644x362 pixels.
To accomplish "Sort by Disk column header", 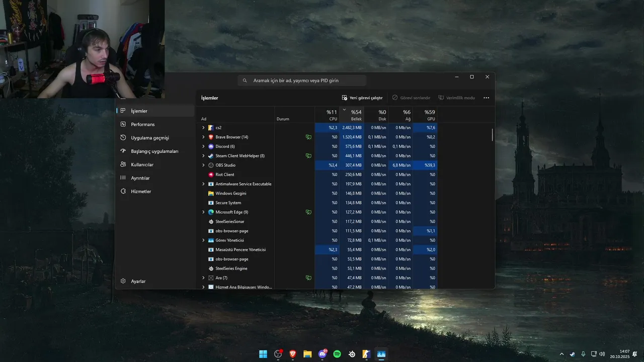I will tap(376, 115).
